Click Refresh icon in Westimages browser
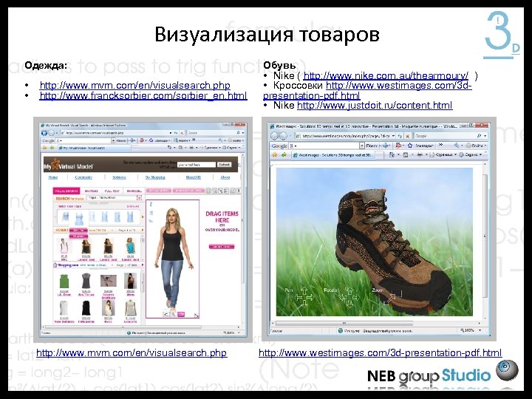This screenshot has height=399, width=532. pos(400,136)
